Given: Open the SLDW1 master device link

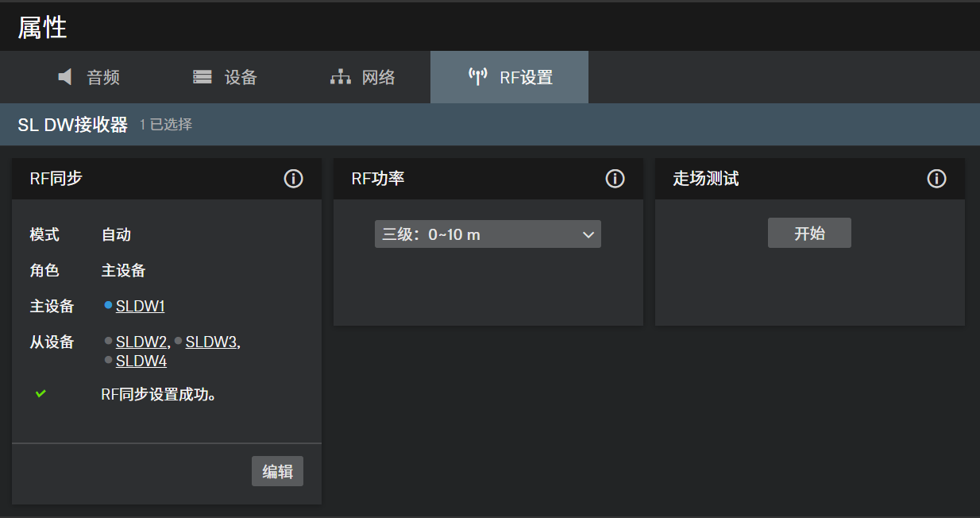Looking at the screenshot, I should (x=140, y=306).
